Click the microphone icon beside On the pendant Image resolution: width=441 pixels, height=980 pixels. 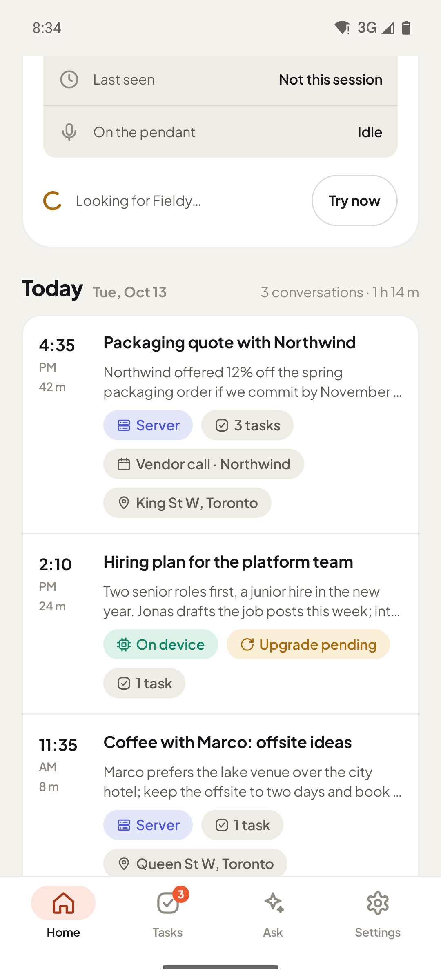coord(69,132)
